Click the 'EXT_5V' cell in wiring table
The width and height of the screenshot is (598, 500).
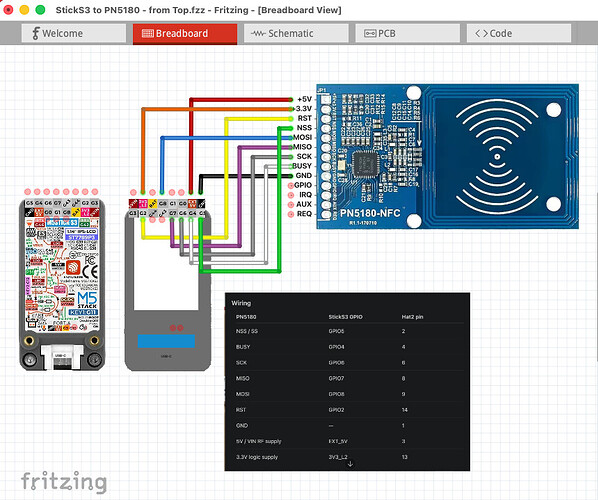click(x=338, y=441)
